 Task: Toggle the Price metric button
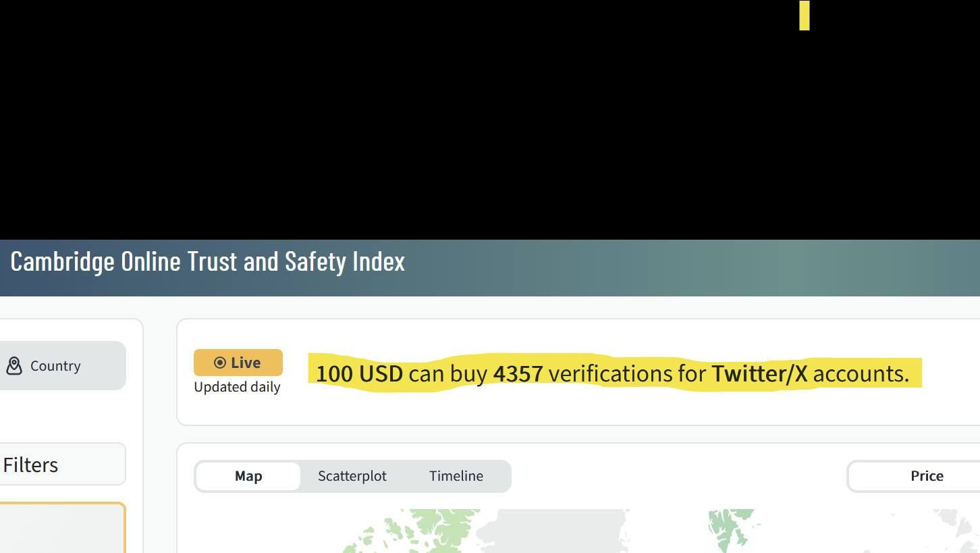coord(926,476)
